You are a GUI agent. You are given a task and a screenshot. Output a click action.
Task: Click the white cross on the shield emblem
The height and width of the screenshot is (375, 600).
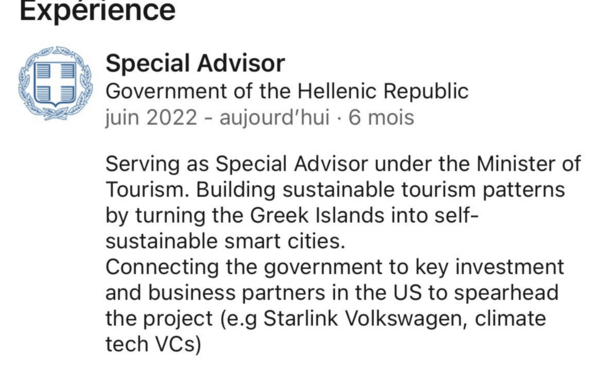(x=55, y=83)
